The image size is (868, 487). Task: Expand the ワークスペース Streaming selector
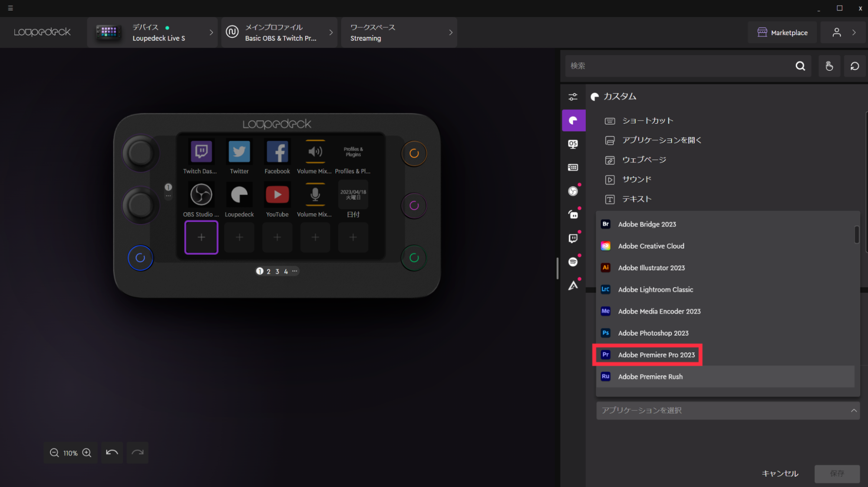pyautogui.click(x=399, y=33)
